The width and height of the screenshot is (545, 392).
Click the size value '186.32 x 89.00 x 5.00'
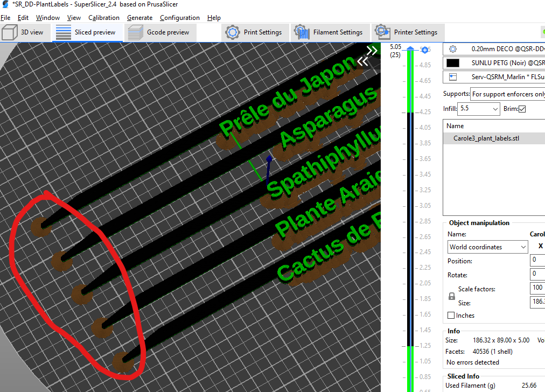click(501, 340)
